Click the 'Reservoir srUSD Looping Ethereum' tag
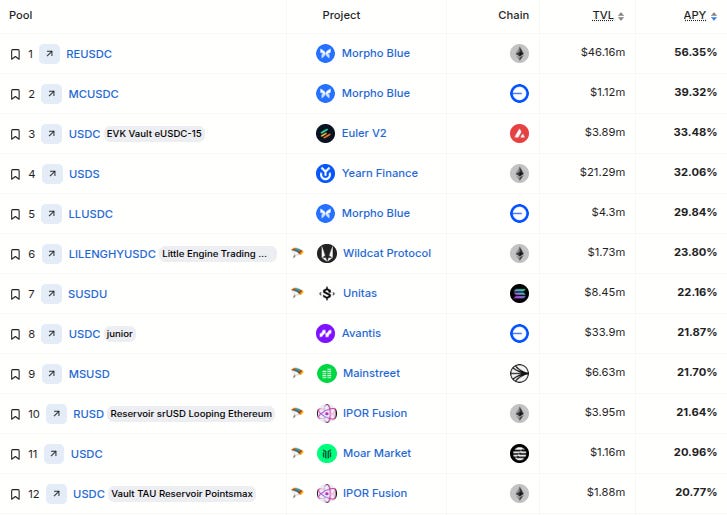This screenshot has height=515, width=727. click(x=191, y=414)
